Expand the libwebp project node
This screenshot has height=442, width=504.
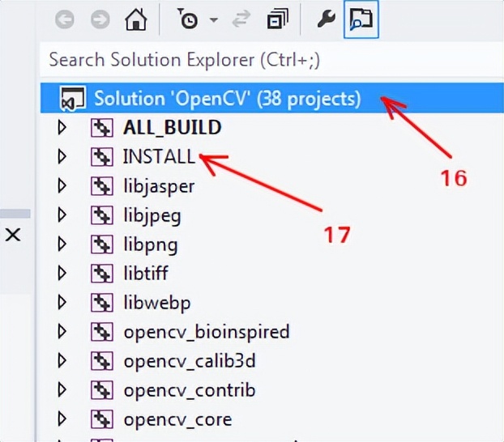click(x=62, y=303)
